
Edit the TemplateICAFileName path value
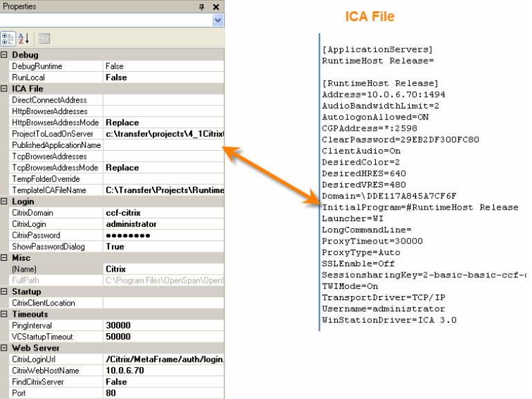[x=164, y=190]
